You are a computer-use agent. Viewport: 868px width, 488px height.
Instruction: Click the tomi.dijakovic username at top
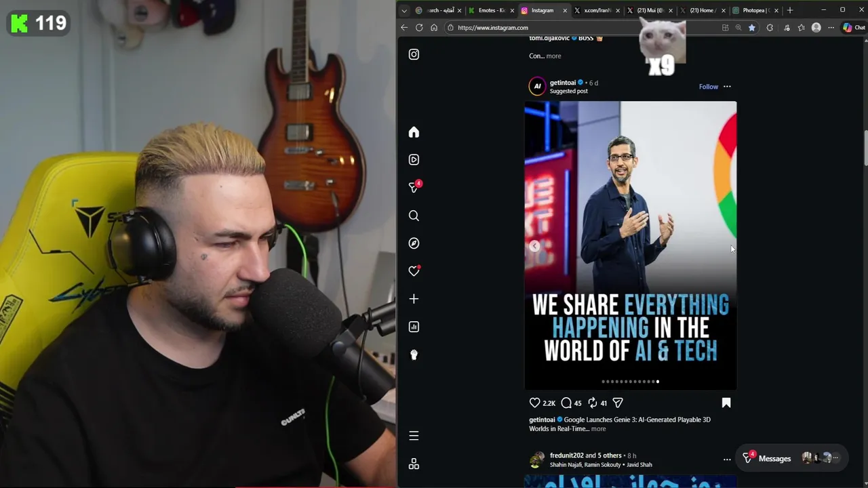(549, 39)
